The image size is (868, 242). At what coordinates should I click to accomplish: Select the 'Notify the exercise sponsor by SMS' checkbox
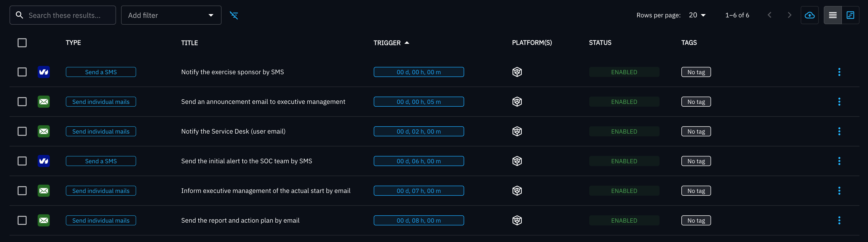[22, 72]
